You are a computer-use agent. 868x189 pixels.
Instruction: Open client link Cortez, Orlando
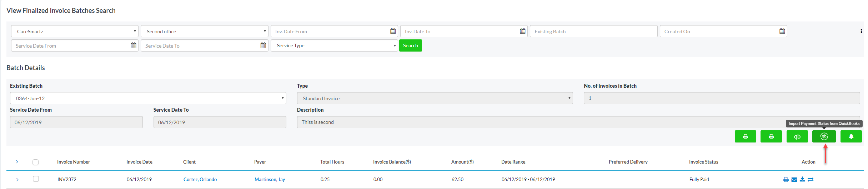pyautogui.click(x=200, y=179)
